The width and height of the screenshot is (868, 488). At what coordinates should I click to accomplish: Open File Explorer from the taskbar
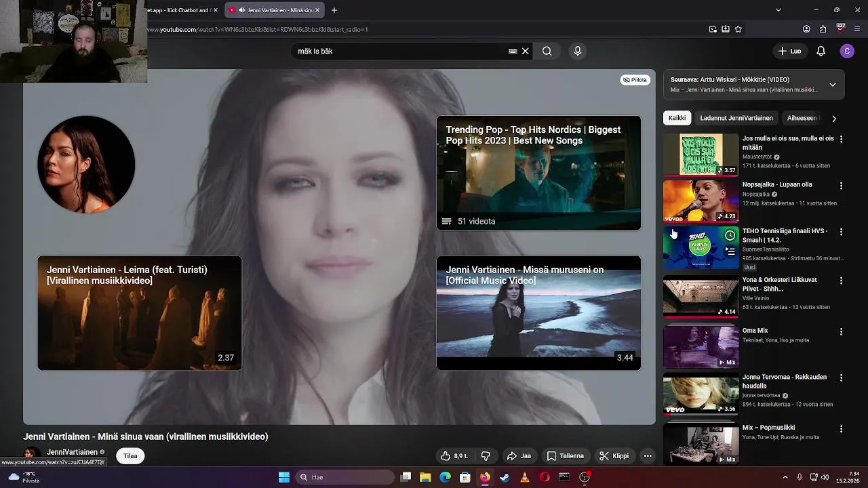[x=425, y=477]
